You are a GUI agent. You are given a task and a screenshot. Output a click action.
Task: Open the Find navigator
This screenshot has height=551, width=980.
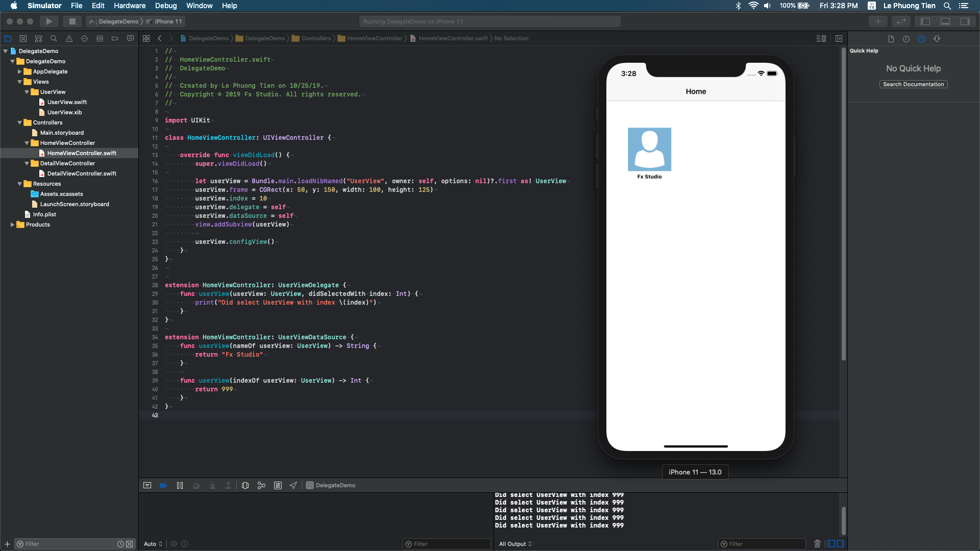(53, 38)
